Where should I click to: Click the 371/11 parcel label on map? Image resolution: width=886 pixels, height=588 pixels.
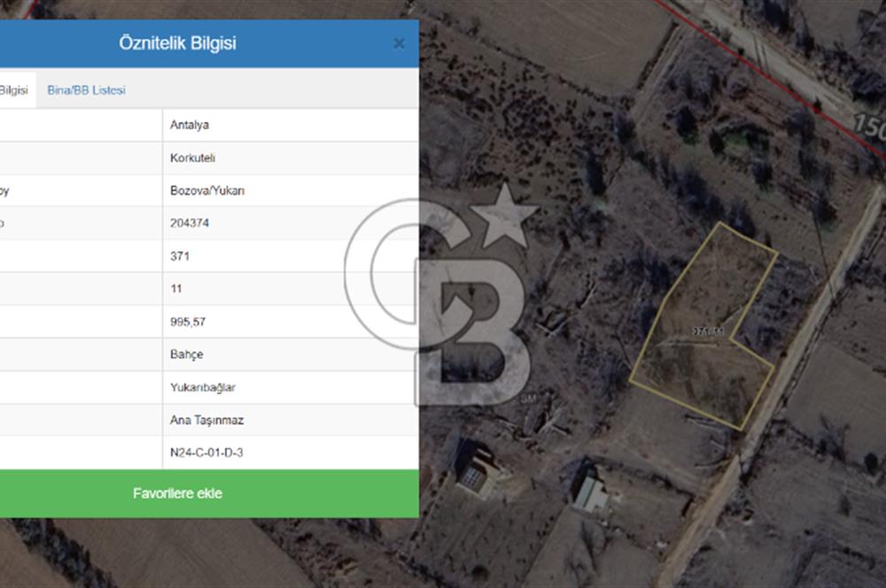click(x=708, y=331)
